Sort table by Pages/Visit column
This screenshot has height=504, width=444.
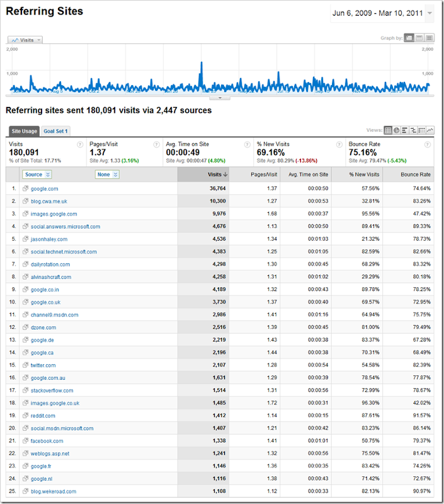(264, 175)
